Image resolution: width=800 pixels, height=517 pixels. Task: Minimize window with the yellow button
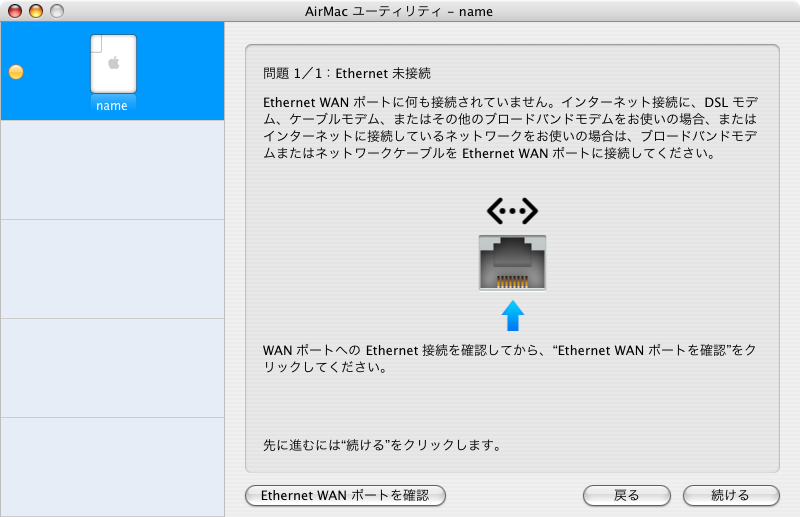pos(36,11)
